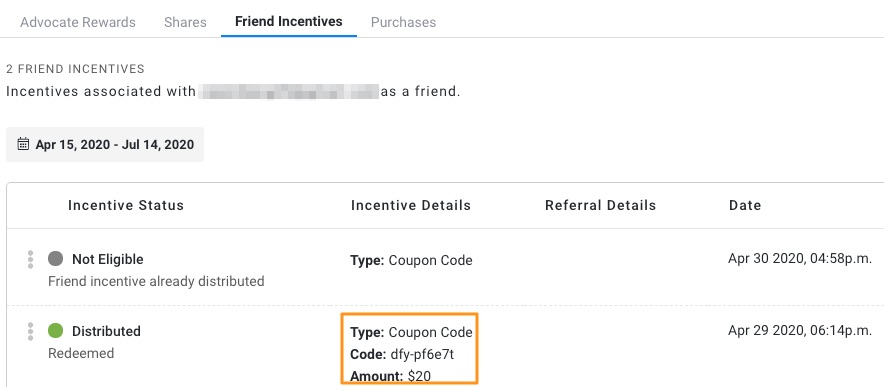Click the Referral Details column header
The image size is (884, 387).
pyautogui.click(x=600, y=205)
